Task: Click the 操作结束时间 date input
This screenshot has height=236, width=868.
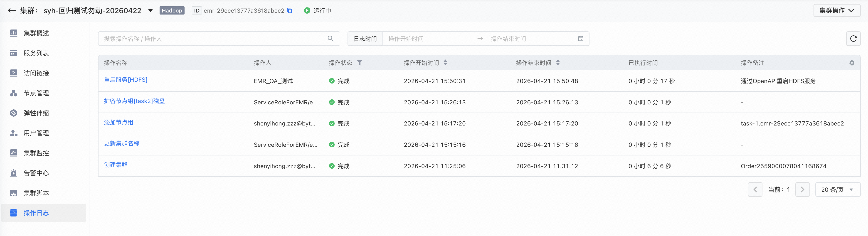Action: click(531, 39)
